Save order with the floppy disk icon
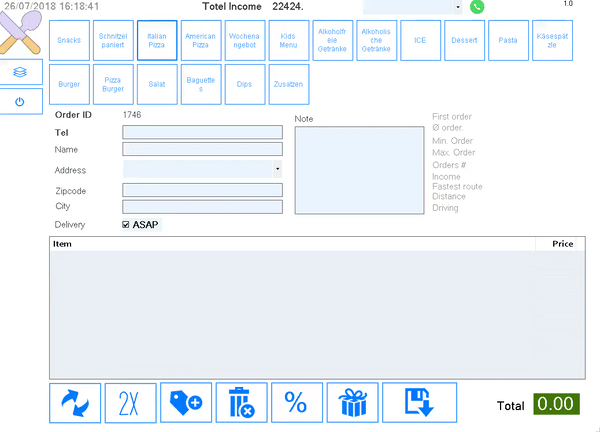600x432 pixels. tap(419, 403)
